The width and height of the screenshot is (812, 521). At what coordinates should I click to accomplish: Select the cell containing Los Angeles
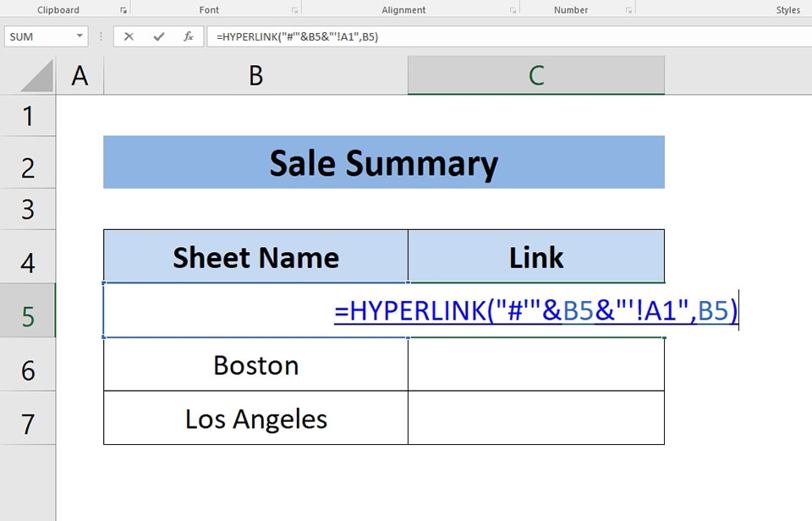click(x=255, y=418)
